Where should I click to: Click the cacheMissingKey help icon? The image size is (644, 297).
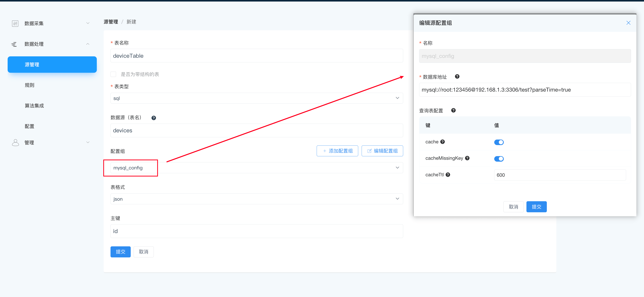click(x=467, y=158)
